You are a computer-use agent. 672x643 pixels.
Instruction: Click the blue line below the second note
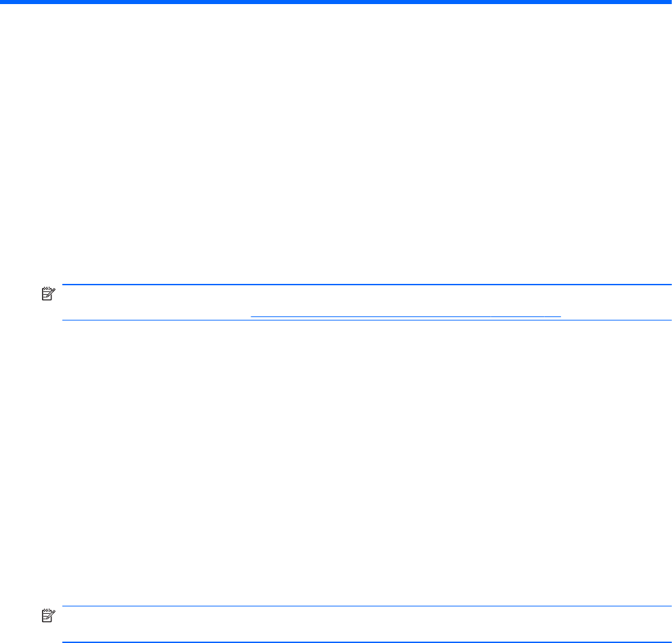(x=366, y=642)
